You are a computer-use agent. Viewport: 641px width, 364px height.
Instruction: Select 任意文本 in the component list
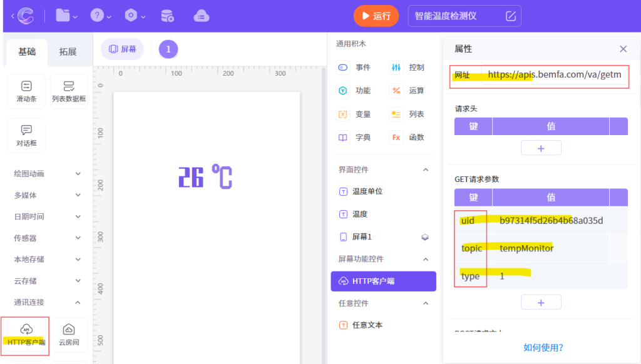click(x=384, y=325)
